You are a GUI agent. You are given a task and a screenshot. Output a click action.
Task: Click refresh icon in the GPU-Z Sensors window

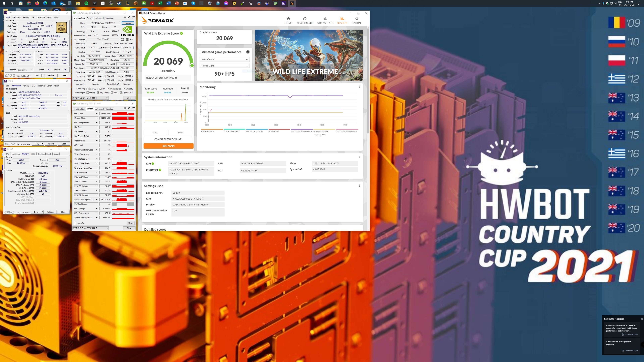tap(129, 108)
